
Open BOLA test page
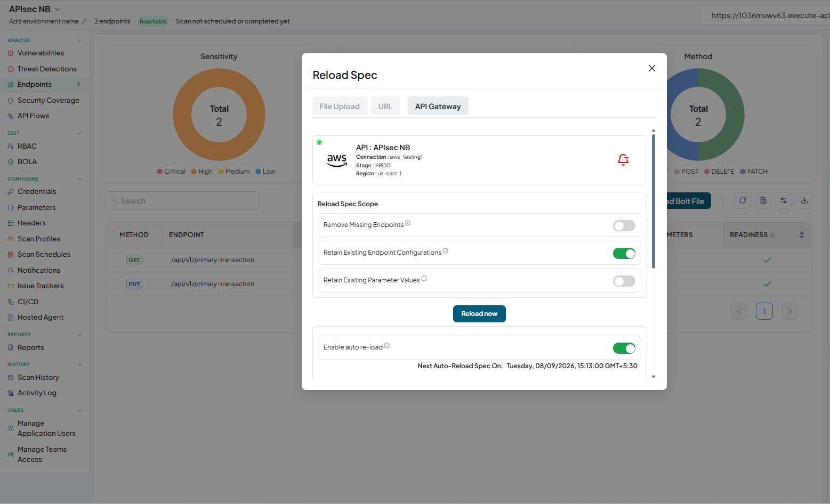tap(27, 162)
